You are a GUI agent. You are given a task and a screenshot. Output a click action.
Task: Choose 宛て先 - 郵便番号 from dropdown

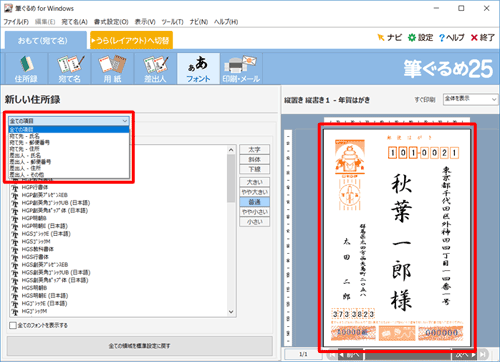(69, 142)
